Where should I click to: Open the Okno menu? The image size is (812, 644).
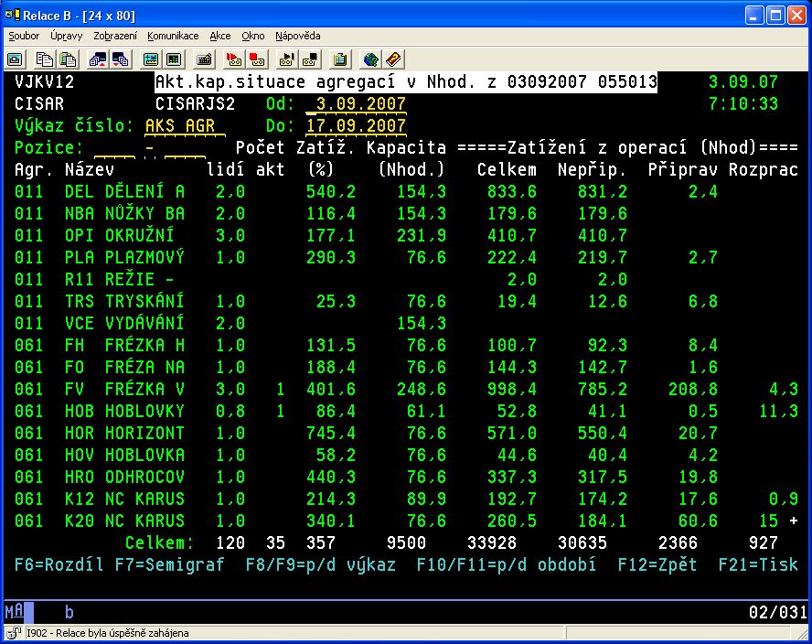252,36
